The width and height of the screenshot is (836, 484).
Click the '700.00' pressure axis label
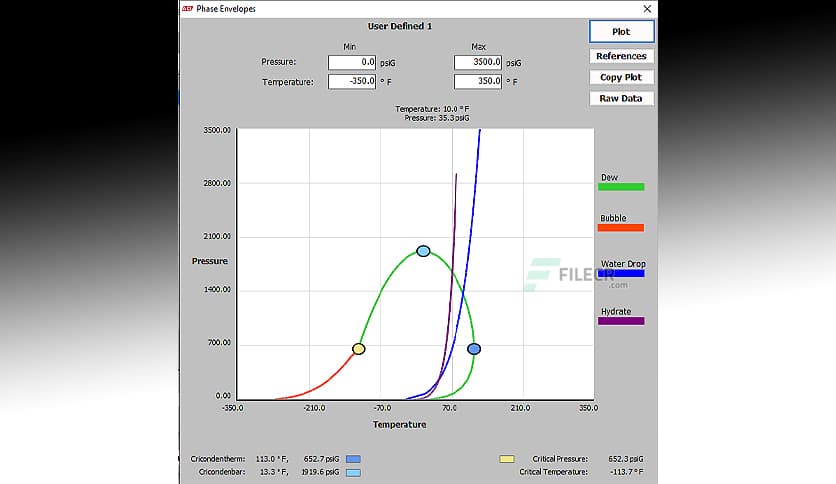(x=219, y=342)
